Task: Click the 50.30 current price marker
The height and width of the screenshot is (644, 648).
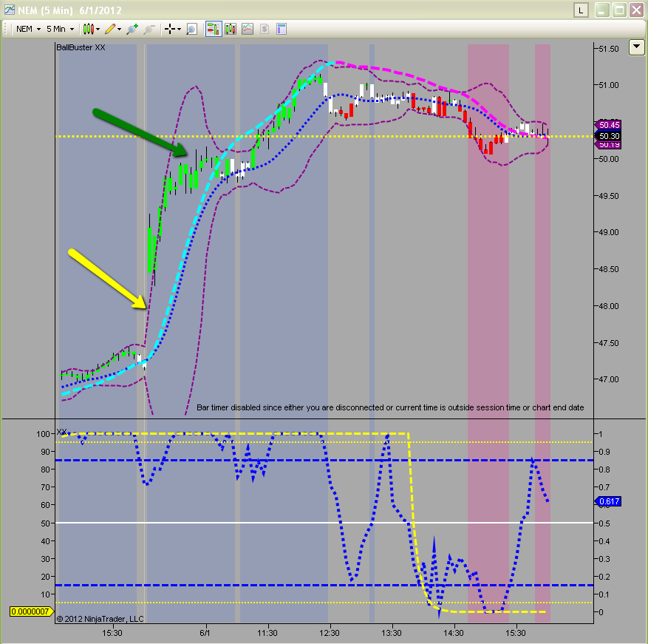Action: [608, 136]
